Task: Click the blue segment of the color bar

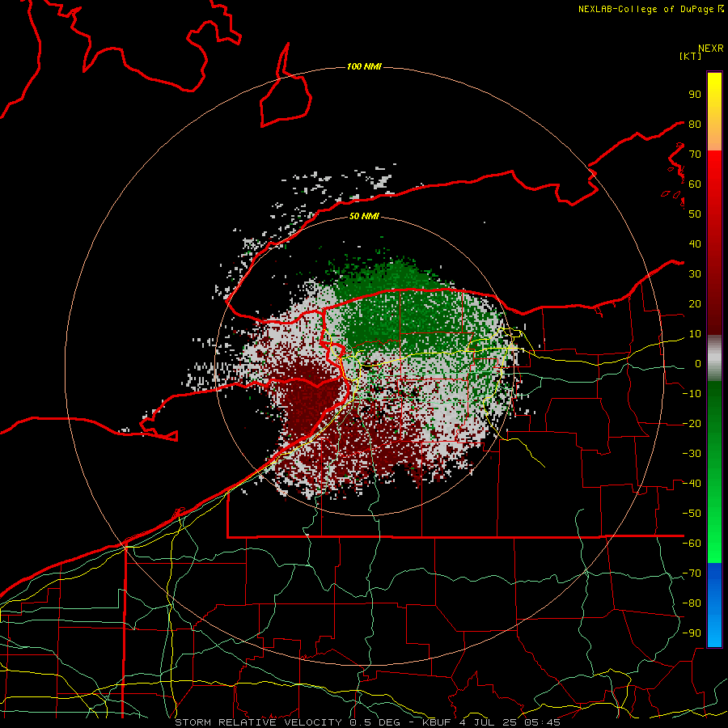Action: click(714, 605)
